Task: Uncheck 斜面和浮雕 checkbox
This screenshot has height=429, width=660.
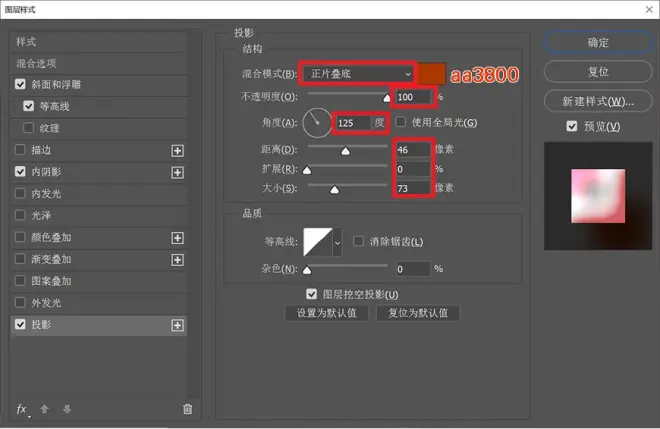Action: (20, 84)
